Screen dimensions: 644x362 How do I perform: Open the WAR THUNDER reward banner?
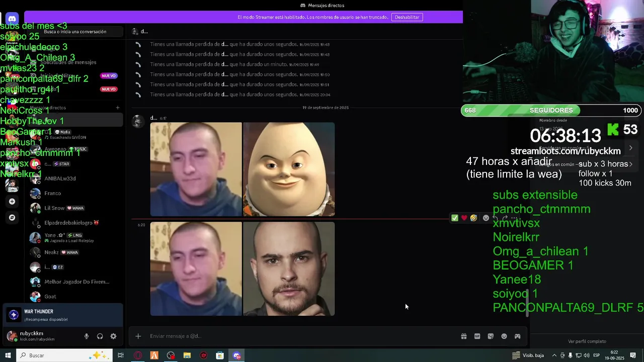pos(63,315)
